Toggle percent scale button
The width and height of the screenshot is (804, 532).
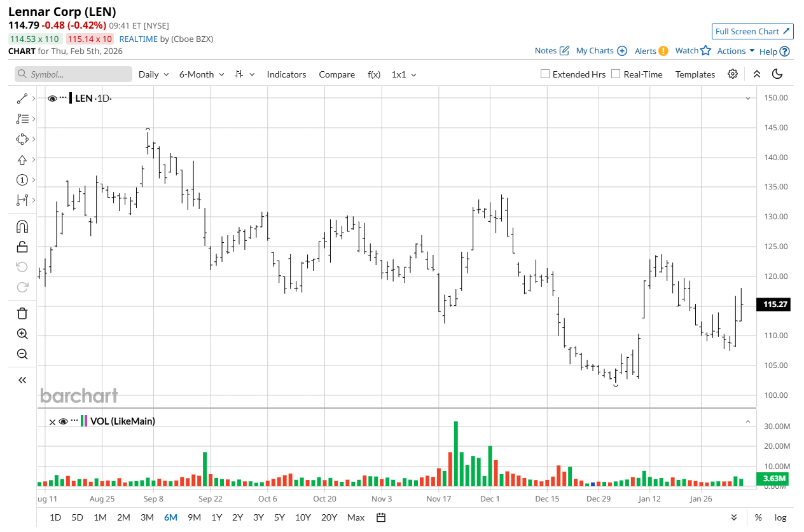tap(758, 517)
